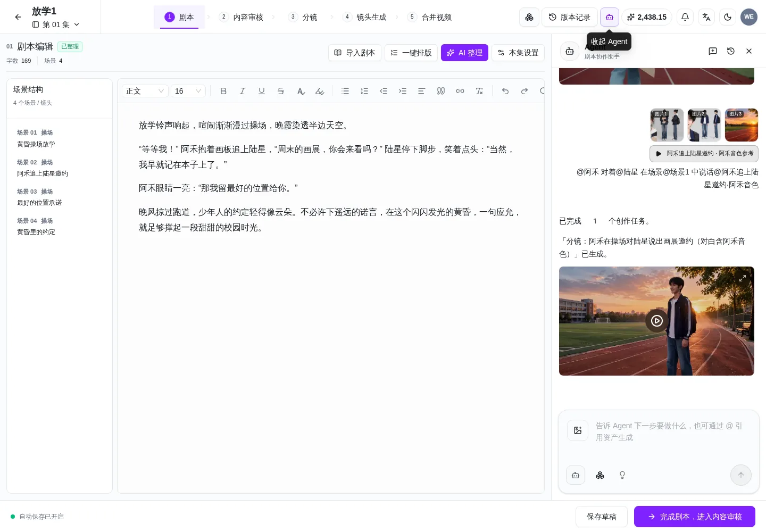766x532 pixels.
Task: Apply underline formatting
Action: (x=262, y=91)
